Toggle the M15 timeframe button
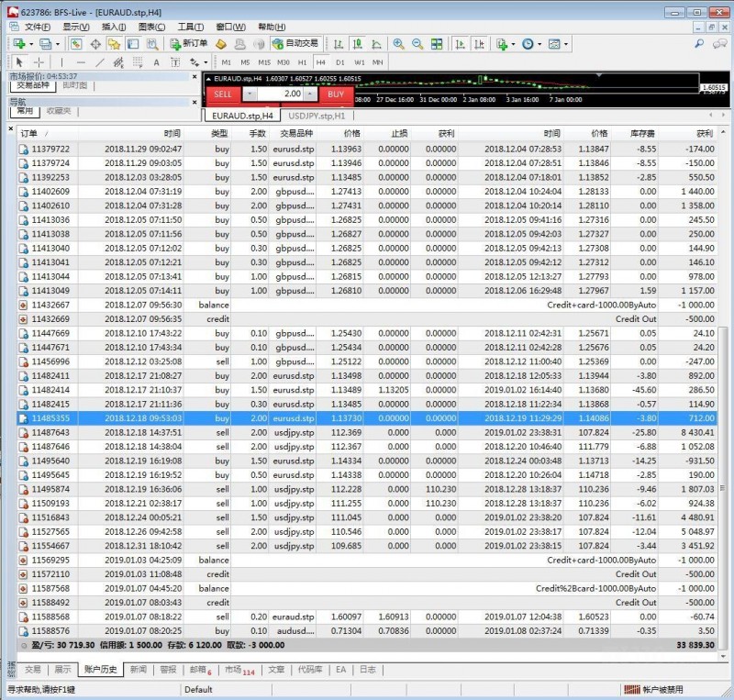The height and width of the screenshot is (700, 734). (x=264, y=62)
